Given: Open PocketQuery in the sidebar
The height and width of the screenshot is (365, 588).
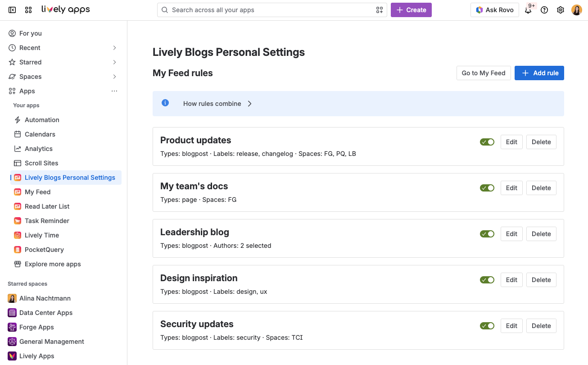Looking at the screenshot, I should coord(66,250).
